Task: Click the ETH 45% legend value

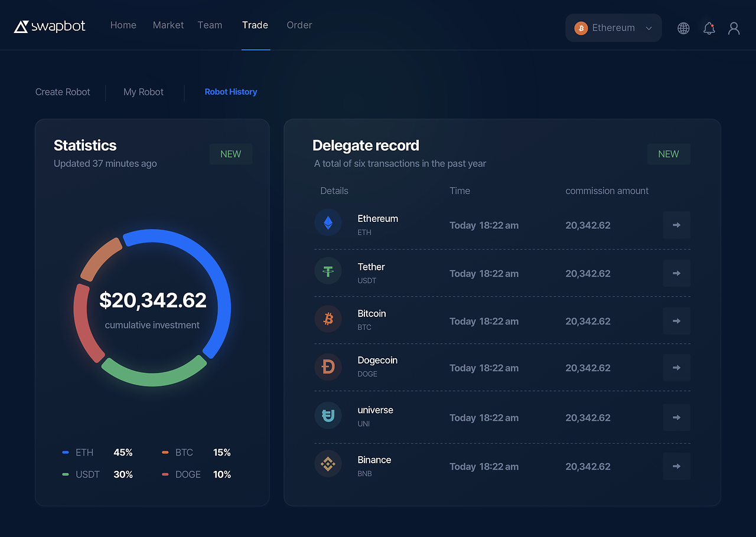Action: 123,453
